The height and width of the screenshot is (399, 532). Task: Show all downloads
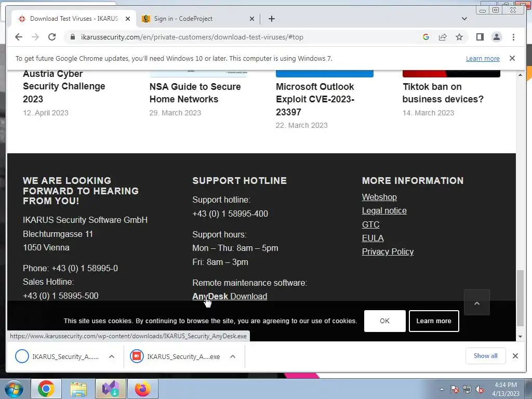pos(486,356)
